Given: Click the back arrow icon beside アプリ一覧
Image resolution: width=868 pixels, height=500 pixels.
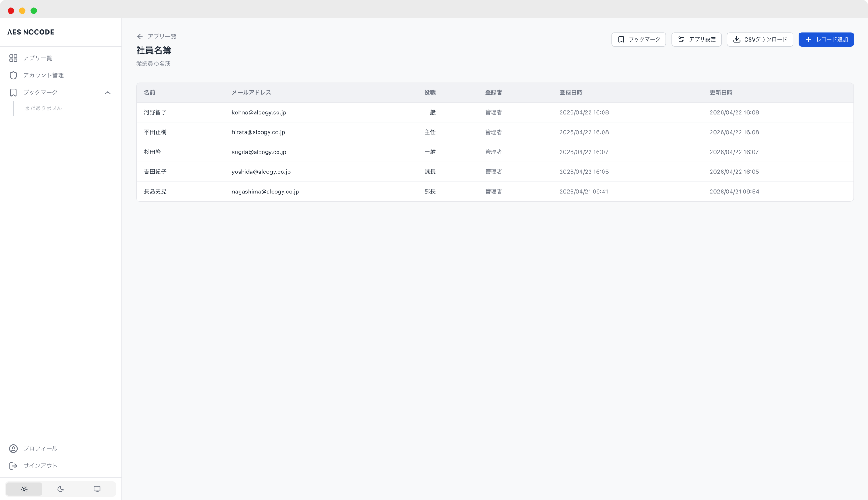Looking at the screenshot, I should (140, 37).
